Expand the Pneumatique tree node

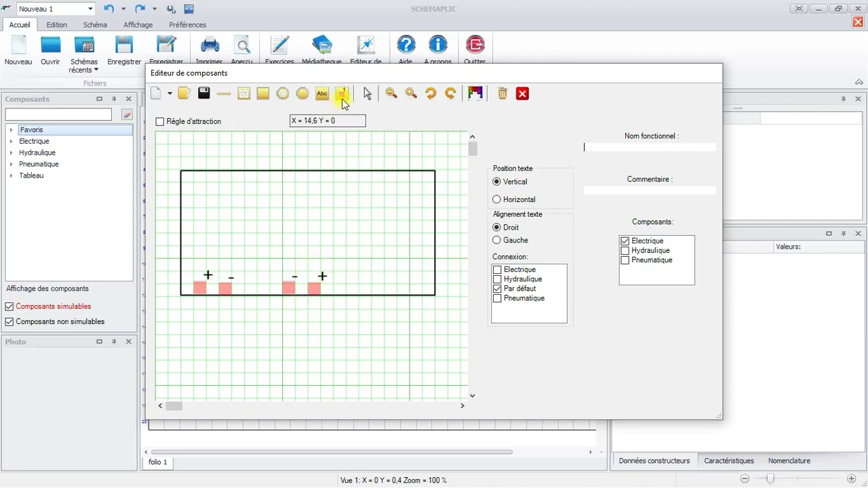(11, 164)
